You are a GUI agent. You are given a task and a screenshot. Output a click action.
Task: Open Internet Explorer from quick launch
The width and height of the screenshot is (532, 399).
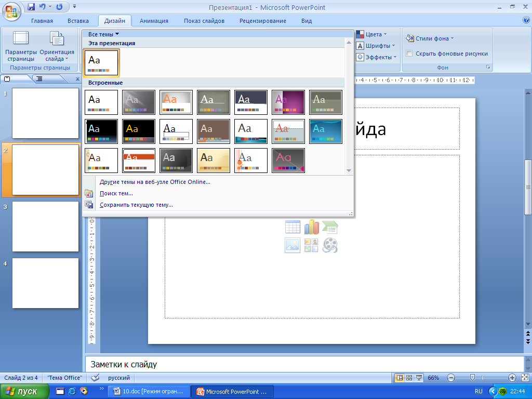click(x=72, y=391)
